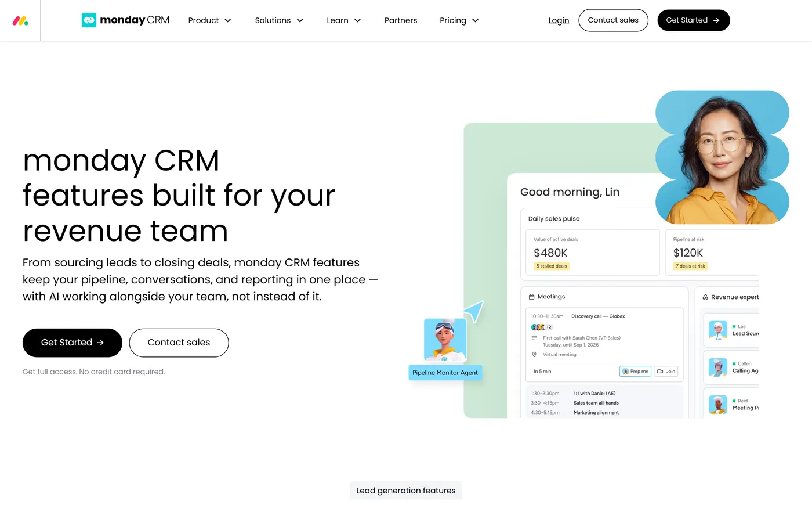The image size is (812, 508).
Task: Click the "Marketing alignment" entry
Action: pos(596,413)
